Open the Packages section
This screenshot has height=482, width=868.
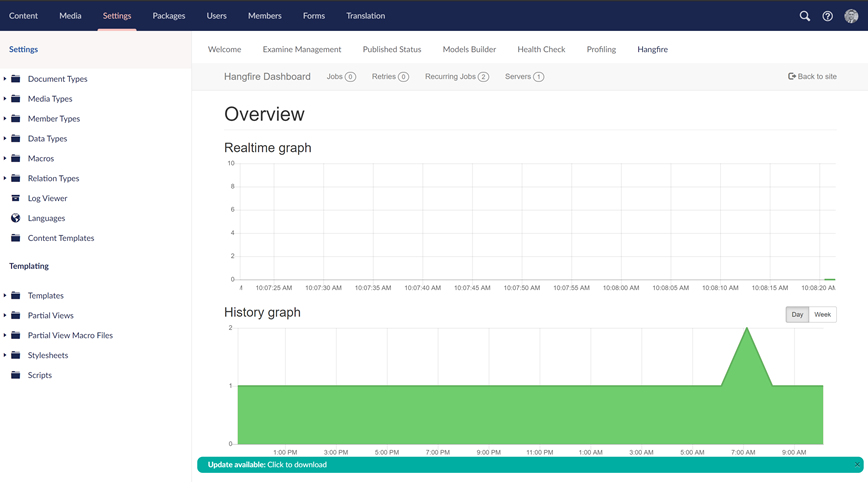click(x=169, y=15)
